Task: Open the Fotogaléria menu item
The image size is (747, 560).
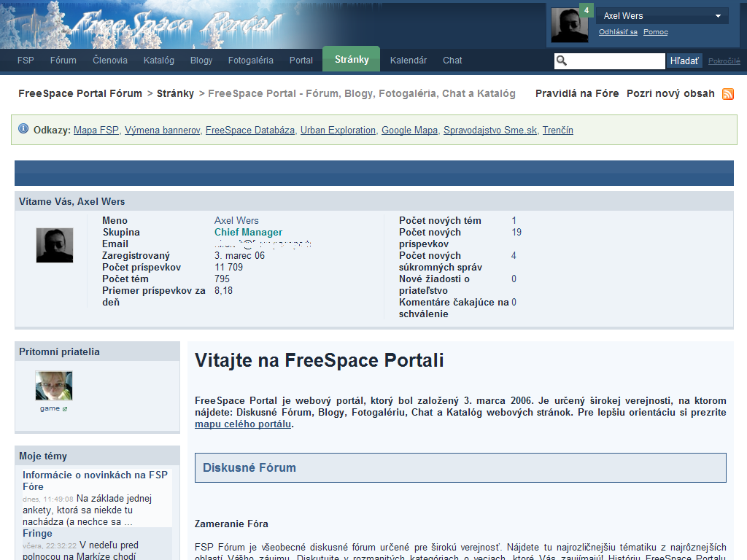Action: [250, 61]
